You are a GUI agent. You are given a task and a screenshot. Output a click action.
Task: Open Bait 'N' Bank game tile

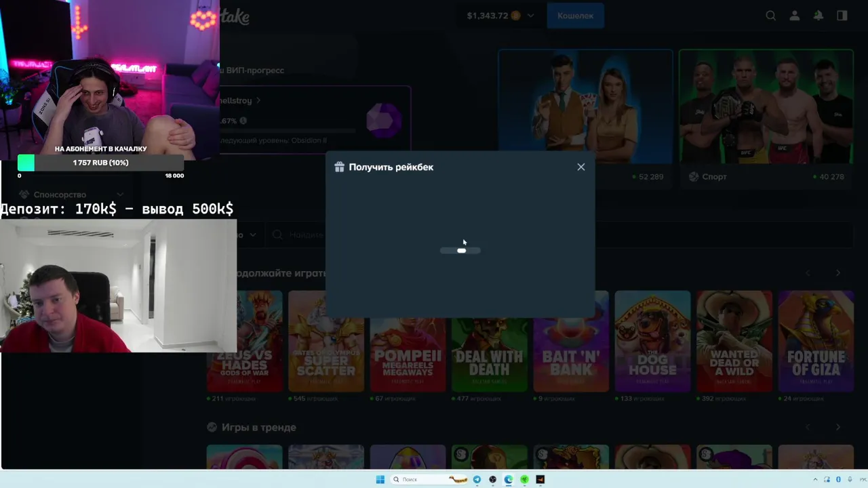571,341
